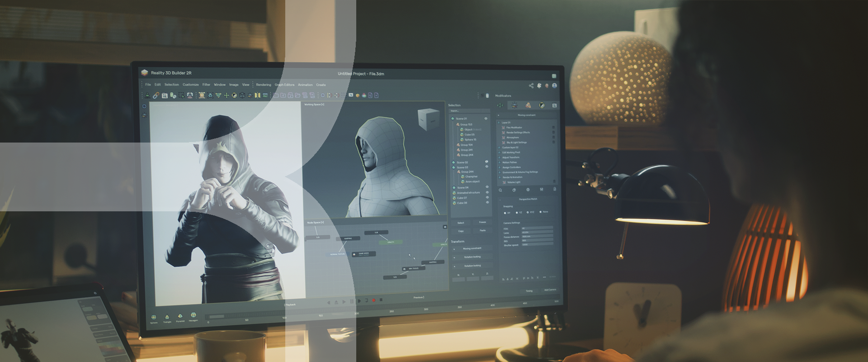
Task: Open the File menu
Action: (x=148, y=85)
